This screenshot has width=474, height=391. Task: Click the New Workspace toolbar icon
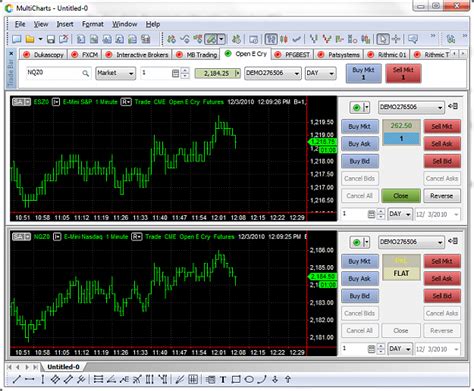pos(16,39)
